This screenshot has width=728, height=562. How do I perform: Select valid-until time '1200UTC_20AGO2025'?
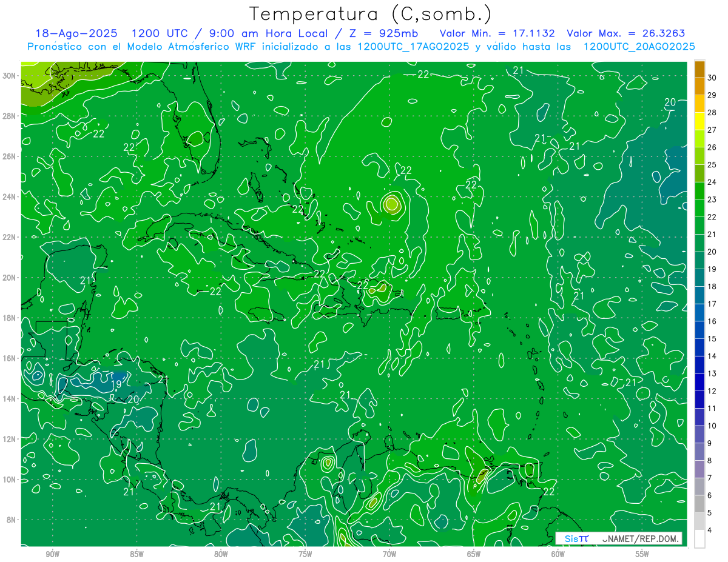pos(639,47)
